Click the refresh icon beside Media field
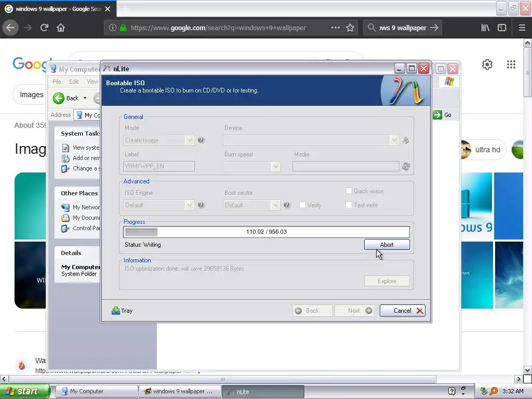Viewport: 532px width, 399px height. 406,166
